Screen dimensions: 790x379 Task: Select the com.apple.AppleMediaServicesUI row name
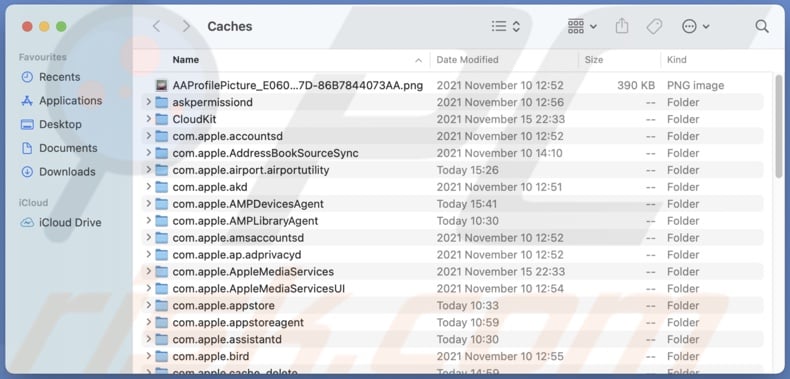(x=258, y=289)
